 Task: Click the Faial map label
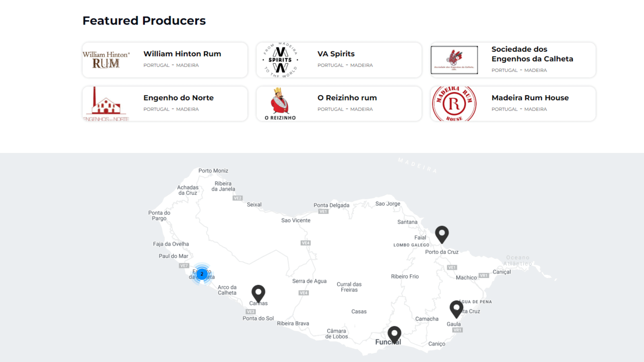pyautogui.click(x=420, y=238)
